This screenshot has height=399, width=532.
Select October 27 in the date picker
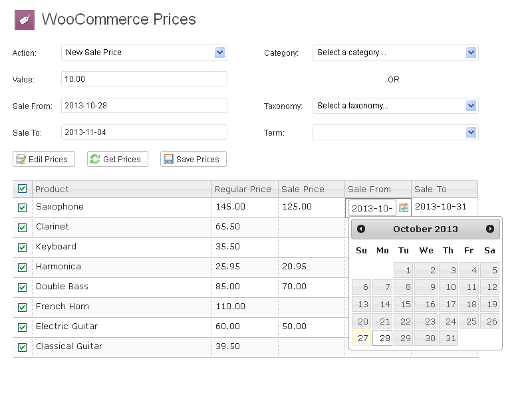[x=362, y=338]
